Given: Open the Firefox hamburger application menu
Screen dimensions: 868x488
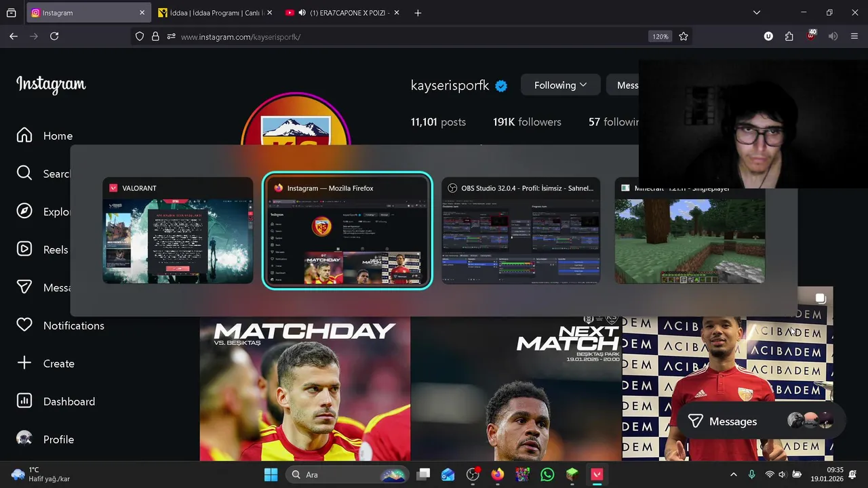Looking at the screenshot, I should [x=854, y=37].
